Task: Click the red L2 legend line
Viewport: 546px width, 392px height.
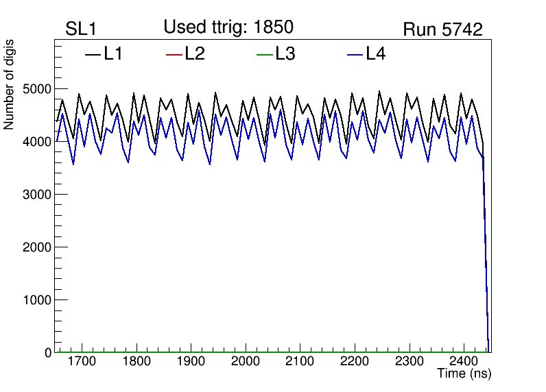Action: [x=174, y=54]
